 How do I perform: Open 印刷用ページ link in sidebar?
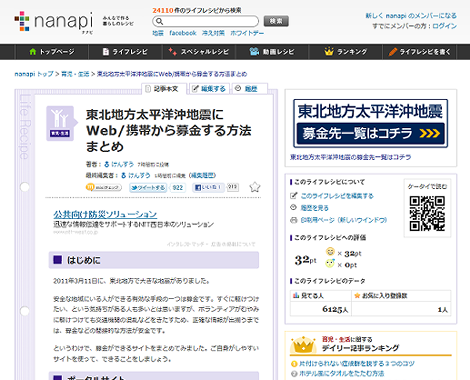pos(344,220)
